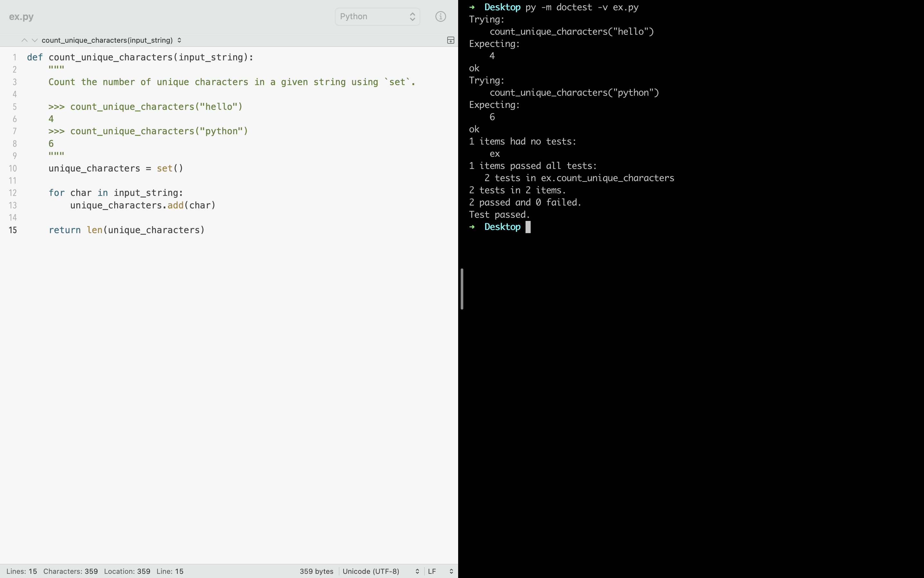
Task: Click 'return len(unique_characters)' line
Action: [127, 230]
